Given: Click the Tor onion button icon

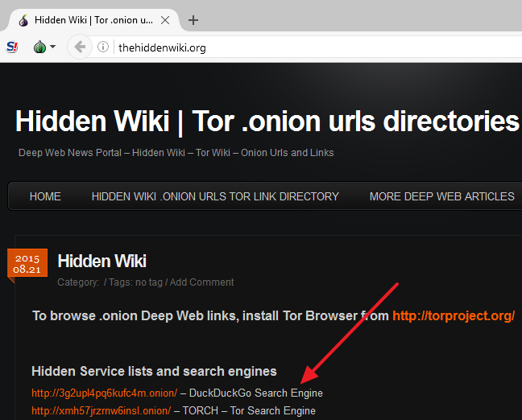Looking at the screenshot, I should coord(39,47).
